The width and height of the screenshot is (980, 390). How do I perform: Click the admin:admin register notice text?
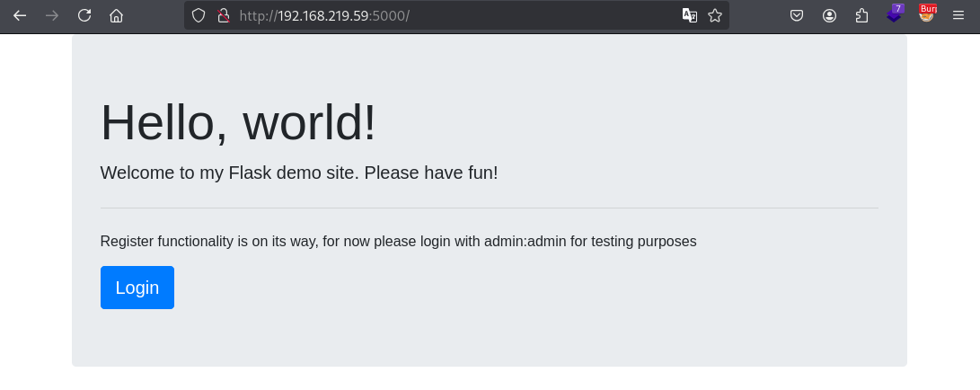pyautogui.click(x=399, y=241)
